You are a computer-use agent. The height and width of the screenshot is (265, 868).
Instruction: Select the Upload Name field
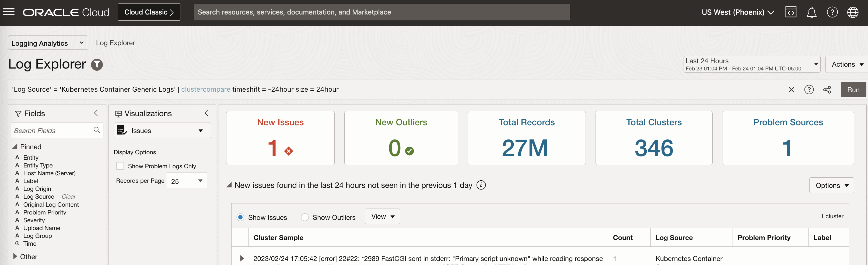coord(41,228)
